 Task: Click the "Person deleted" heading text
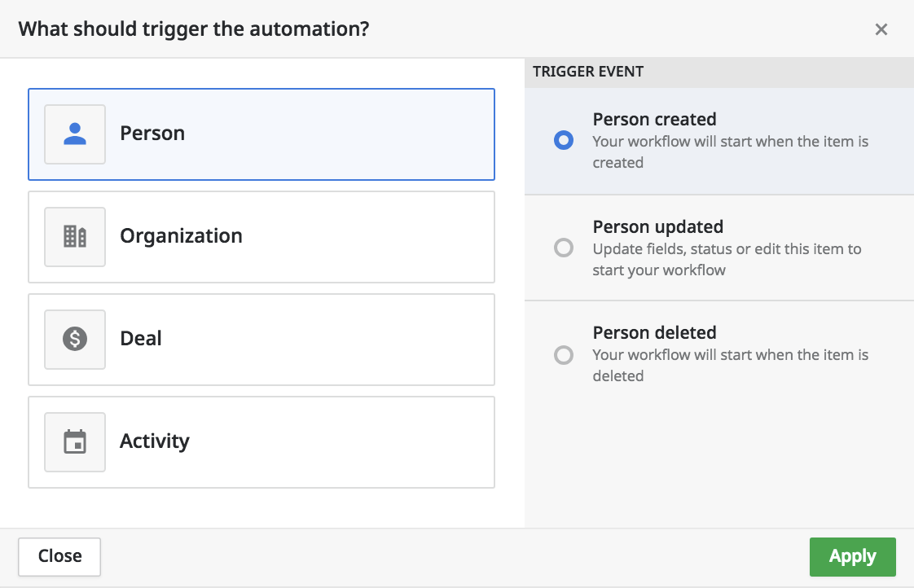click(x=654, y=333)
